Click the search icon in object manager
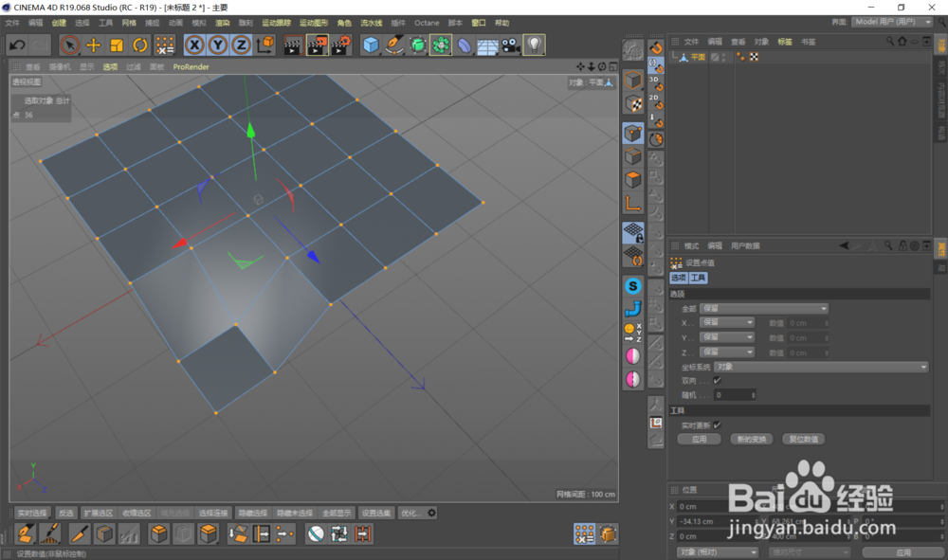948x560 pixels. pos(890,41)
